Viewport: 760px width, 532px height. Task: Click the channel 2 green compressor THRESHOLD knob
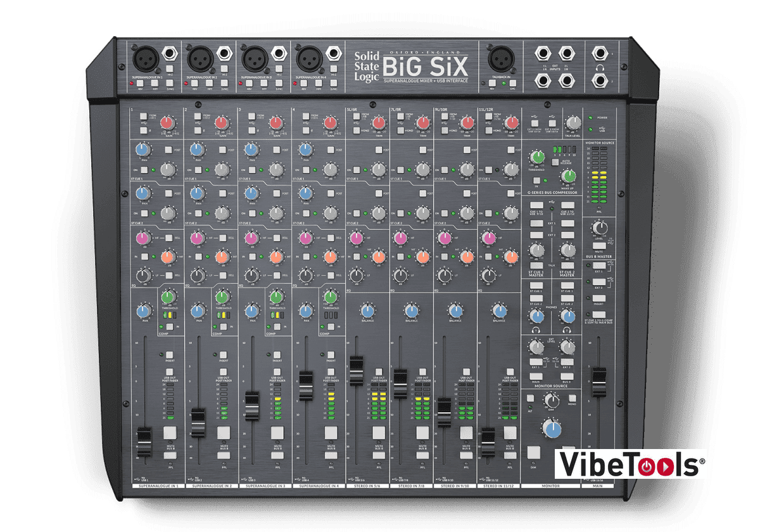click(222, 296)
